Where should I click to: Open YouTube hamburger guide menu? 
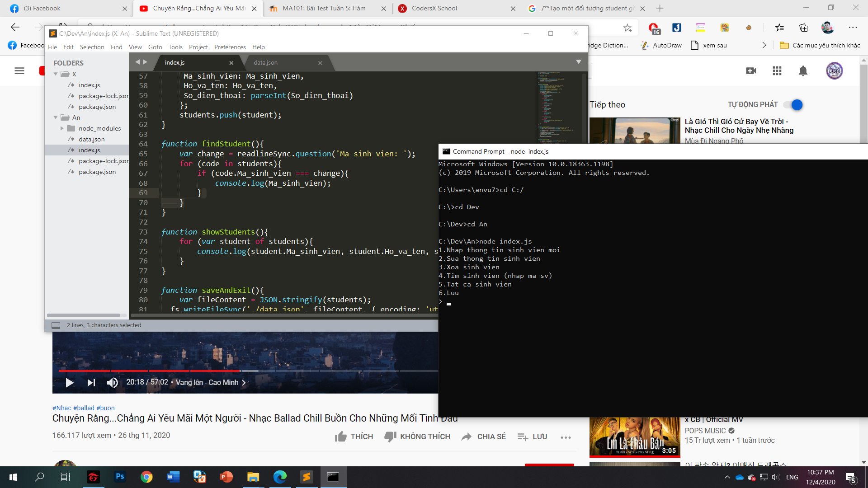click(19, 70)
